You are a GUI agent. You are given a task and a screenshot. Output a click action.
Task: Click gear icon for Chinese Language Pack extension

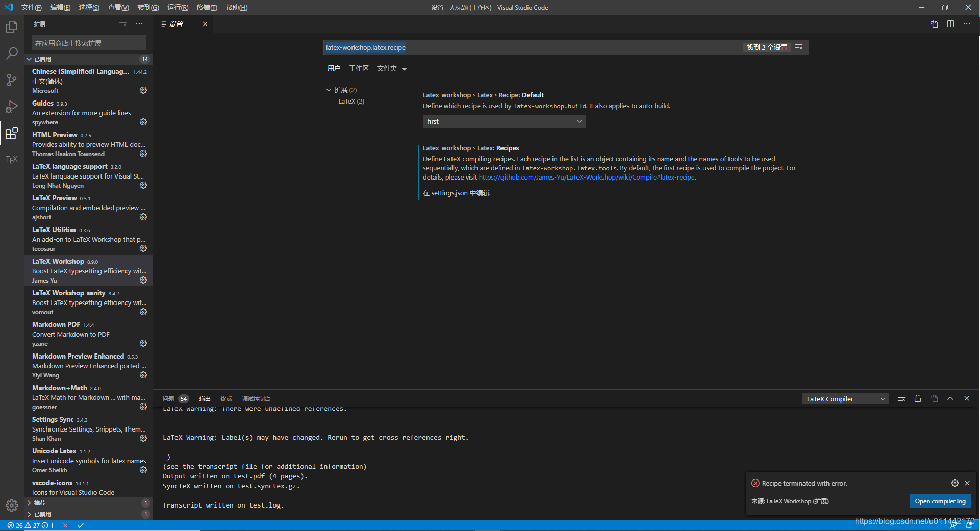[x=143, y=90]
